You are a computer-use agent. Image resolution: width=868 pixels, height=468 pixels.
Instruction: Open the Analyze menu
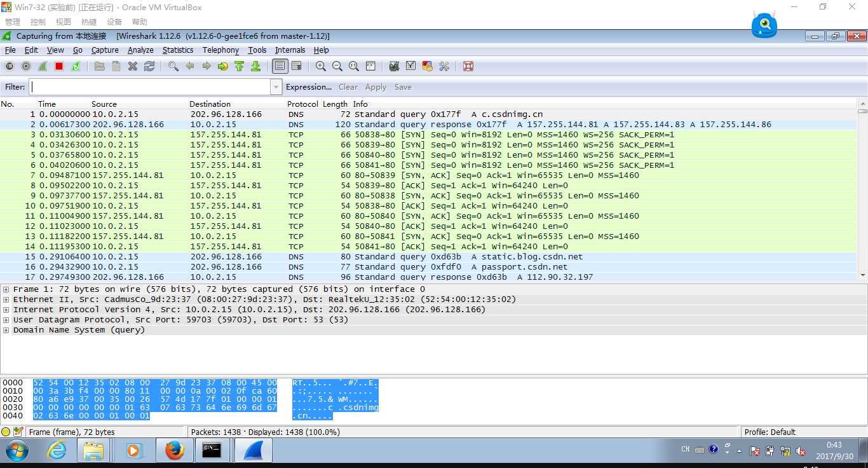coord(140,50)
